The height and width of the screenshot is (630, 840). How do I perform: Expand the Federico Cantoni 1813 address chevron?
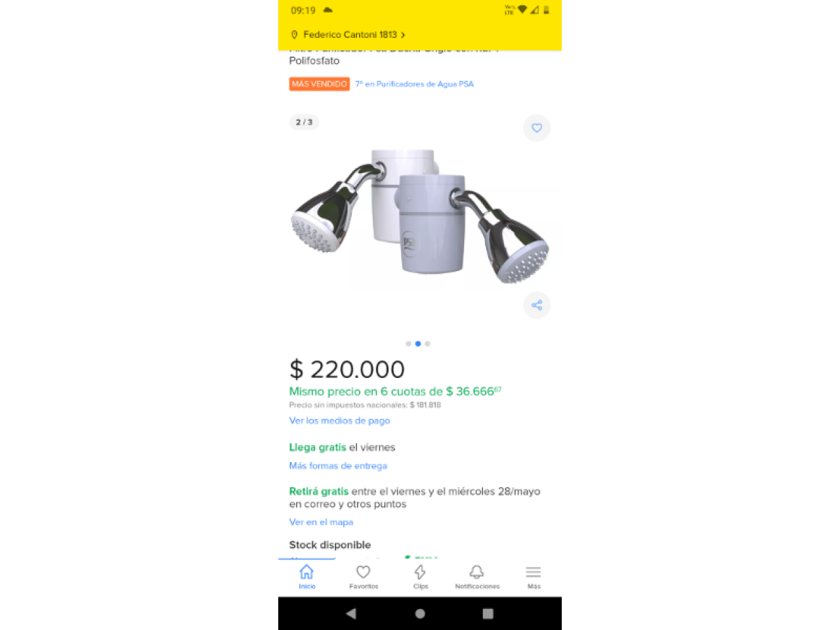point(403,35)
